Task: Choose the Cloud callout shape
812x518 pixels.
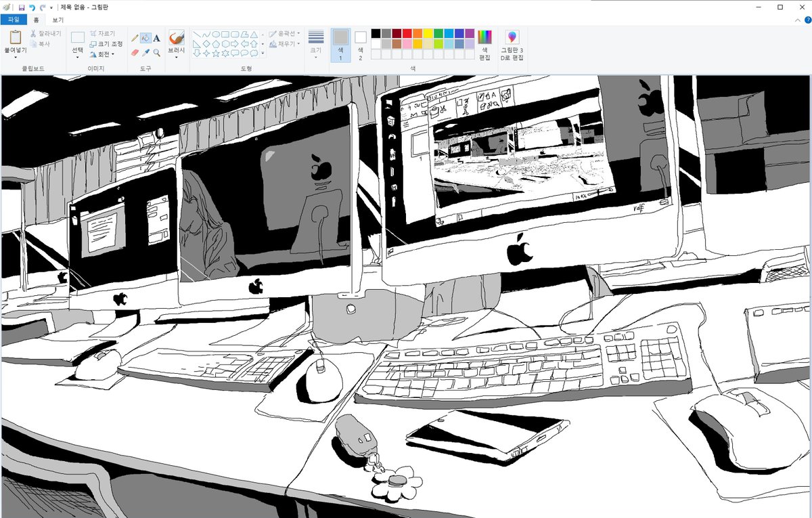Action: coord(254,53)
